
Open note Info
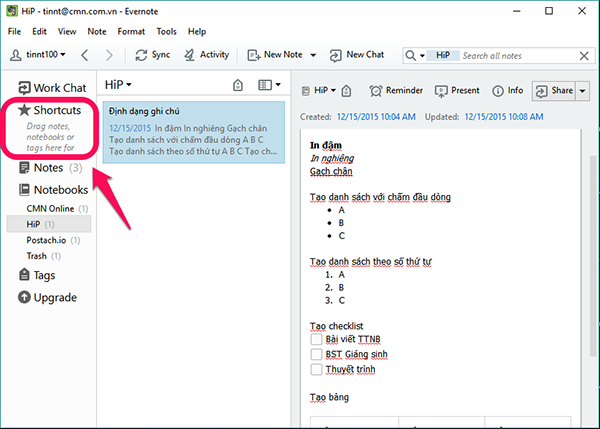coord(507,91)
